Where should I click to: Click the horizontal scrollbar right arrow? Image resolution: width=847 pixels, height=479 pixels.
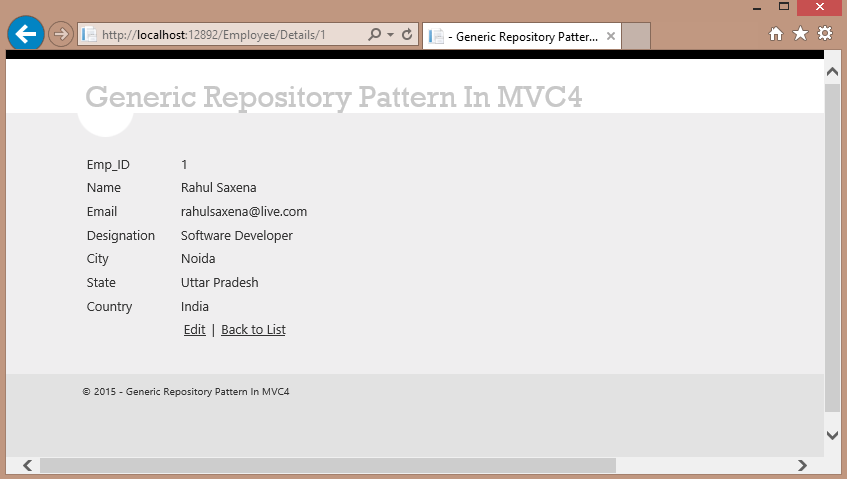click(802, 465)
